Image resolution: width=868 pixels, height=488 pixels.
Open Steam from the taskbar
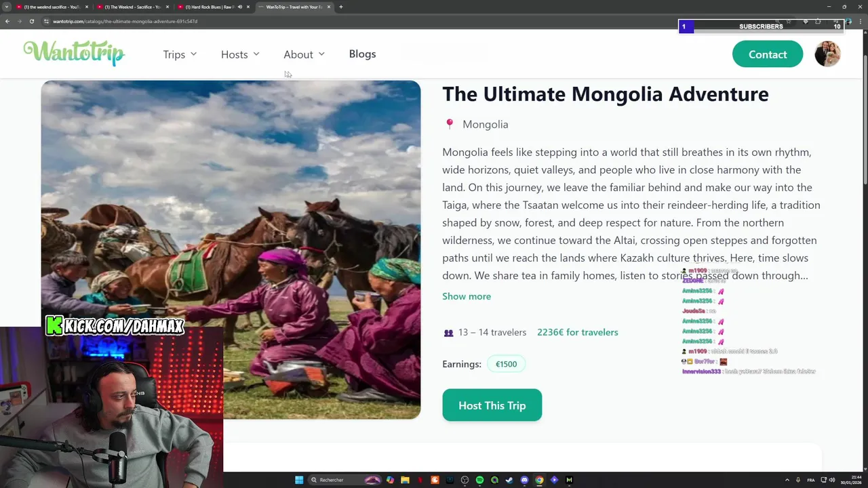(x=509, y=480)
